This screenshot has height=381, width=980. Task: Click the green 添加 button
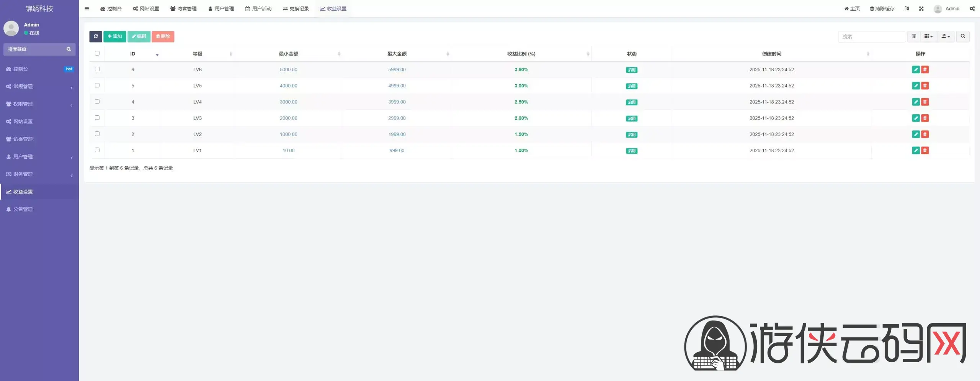coord(115,36)
